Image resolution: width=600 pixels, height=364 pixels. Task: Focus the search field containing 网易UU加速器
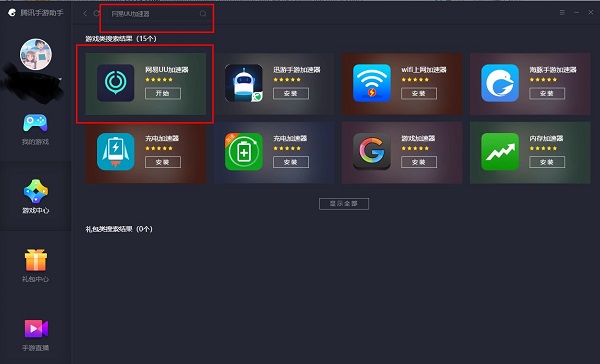pyautogui.click(x=157, y=14)
